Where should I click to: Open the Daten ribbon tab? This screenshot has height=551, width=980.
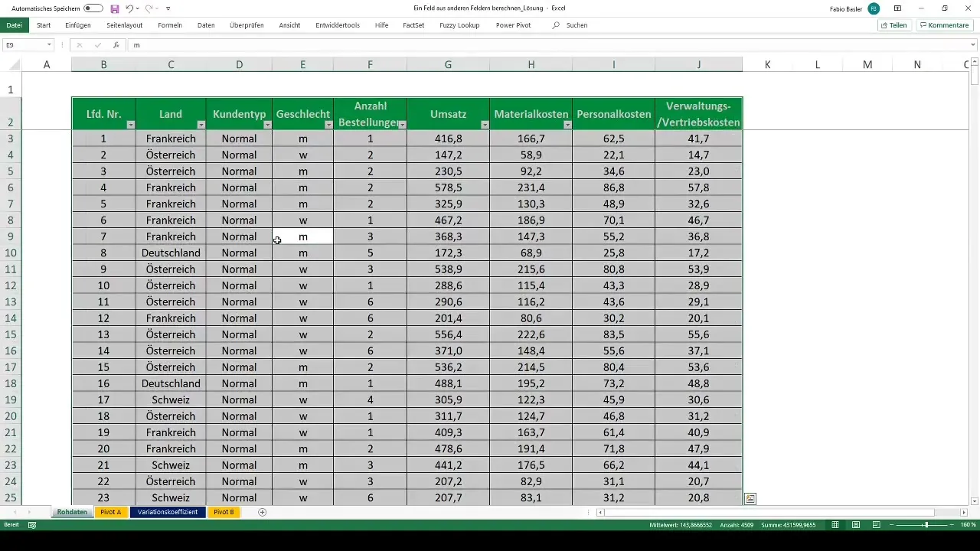point(206,25)
